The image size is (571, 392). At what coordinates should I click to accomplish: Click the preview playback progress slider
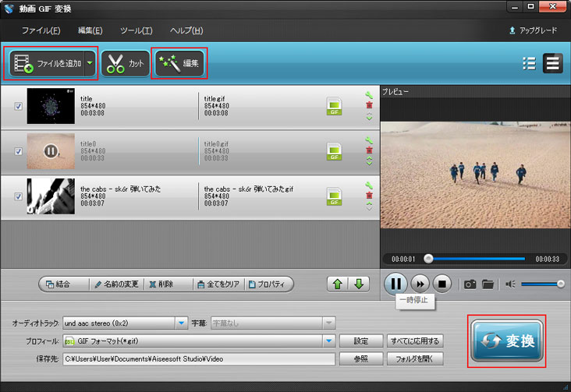tap(476, 259)
